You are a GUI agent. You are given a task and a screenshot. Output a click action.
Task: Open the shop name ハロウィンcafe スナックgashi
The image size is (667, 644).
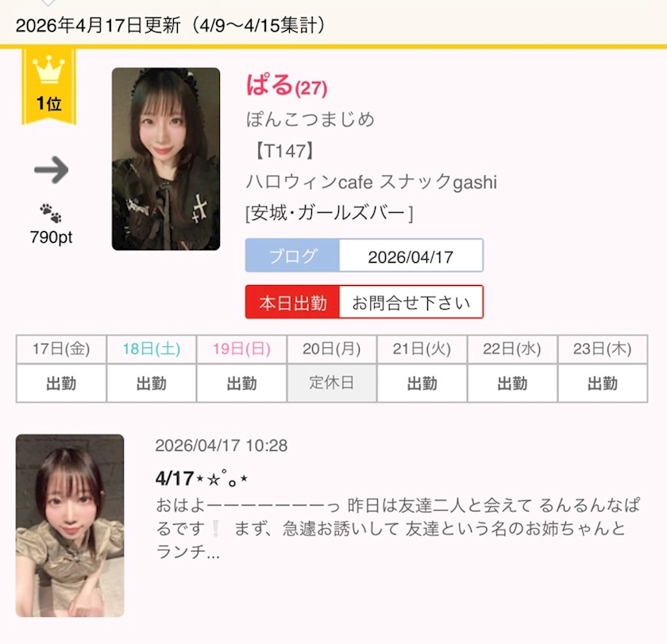[x=372, y=182]
